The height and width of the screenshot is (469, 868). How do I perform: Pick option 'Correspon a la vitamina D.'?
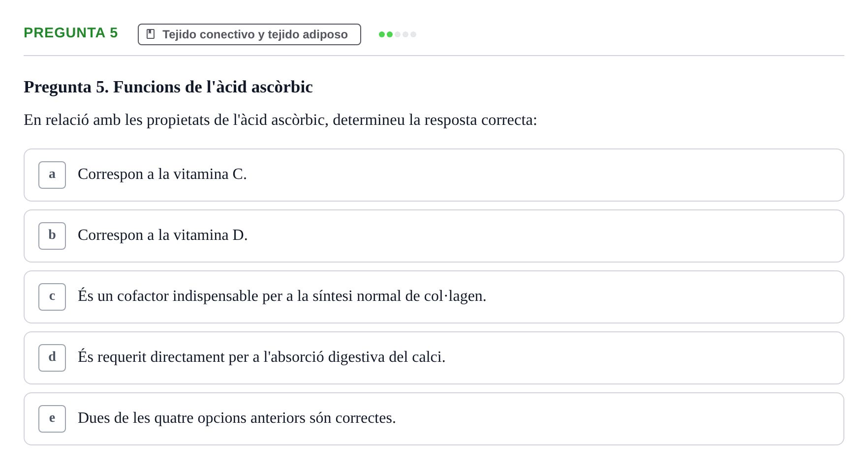tap(434, 236)
